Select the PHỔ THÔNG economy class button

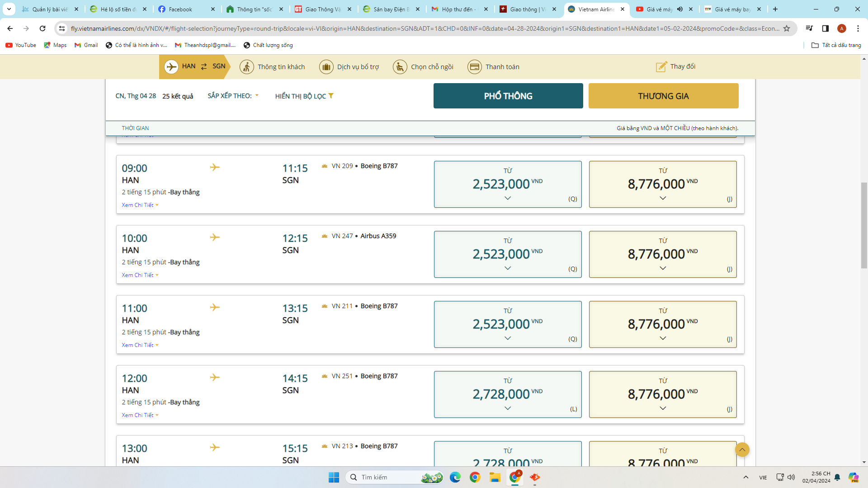508,96
